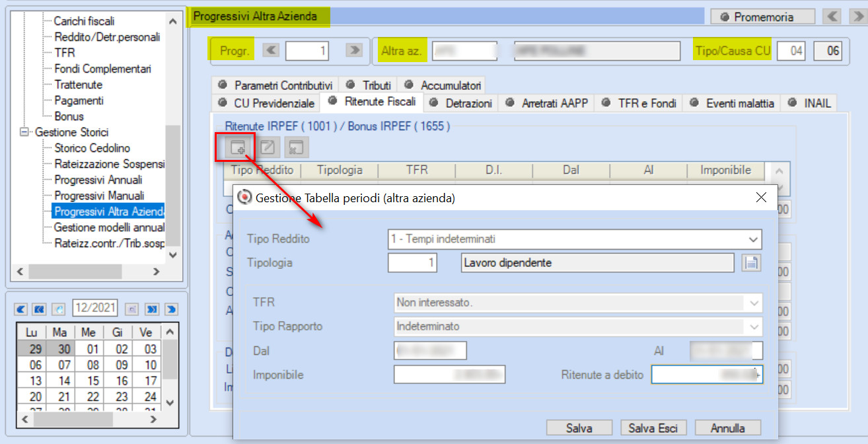
Task: Open the Tipologia lookup list icon
Action: pos(750,263)
